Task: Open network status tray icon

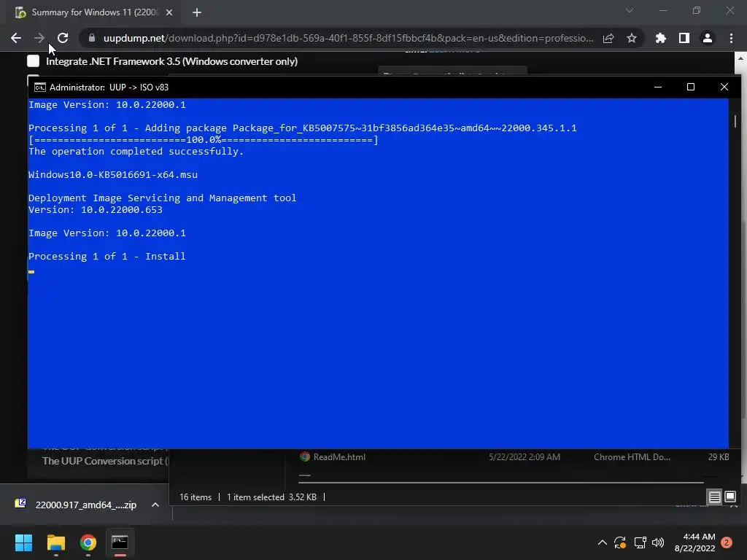Action: coord(640,542)
